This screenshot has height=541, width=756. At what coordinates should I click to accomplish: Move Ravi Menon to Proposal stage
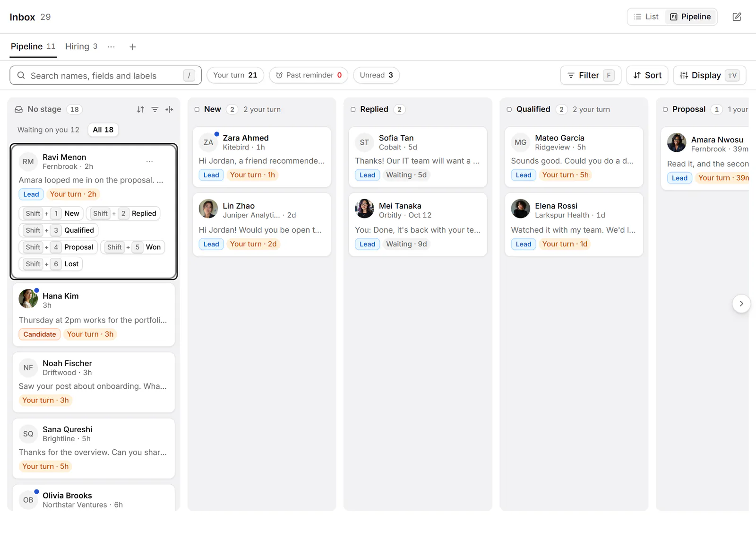pyautogui.click(x=59, y=247)
